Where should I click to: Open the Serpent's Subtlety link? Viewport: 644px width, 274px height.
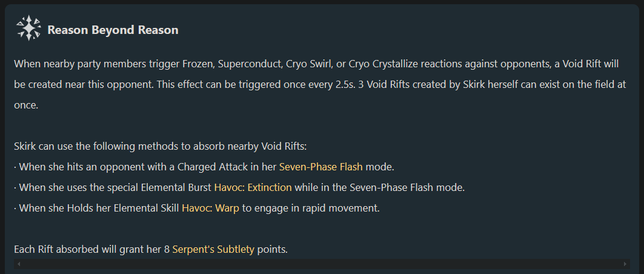(213, 249)
